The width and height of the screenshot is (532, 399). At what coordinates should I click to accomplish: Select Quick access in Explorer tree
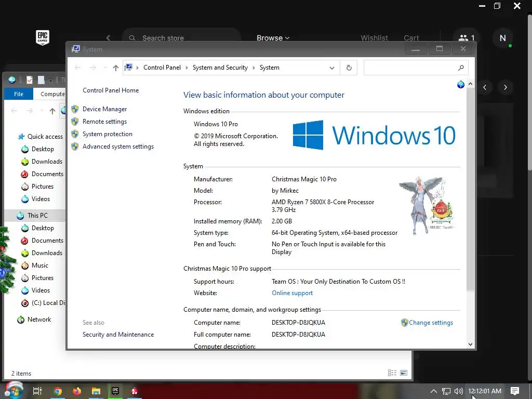45,137
